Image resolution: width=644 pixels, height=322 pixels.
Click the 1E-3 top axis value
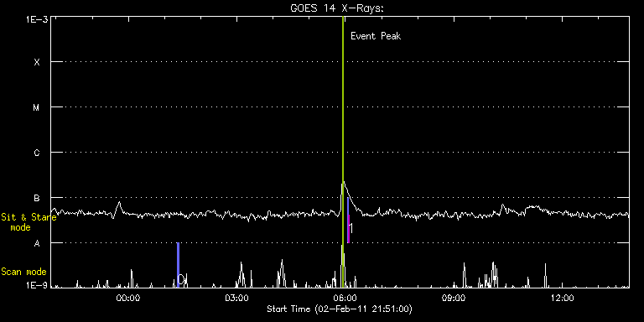pos(38,18)
